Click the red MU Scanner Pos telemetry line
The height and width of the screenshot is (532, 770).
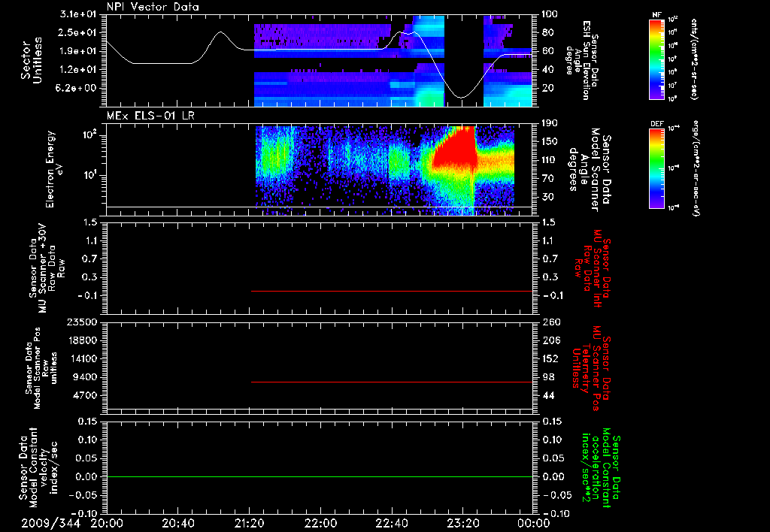tap(392, 382)
